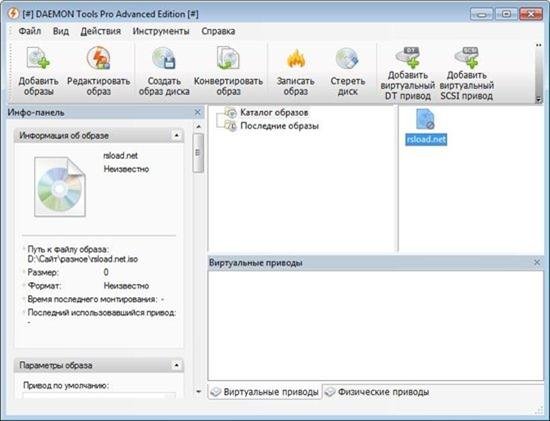Maximize the DAEMON Tools window
Image resolution: width=550 pixels, height=421 pixels.
(506, 14)
